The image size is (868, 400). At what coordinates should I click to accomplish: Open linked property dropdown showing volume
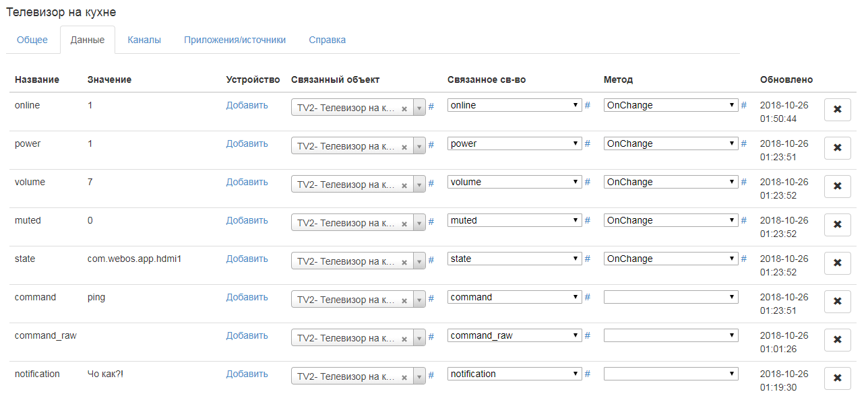click(514, 182)
